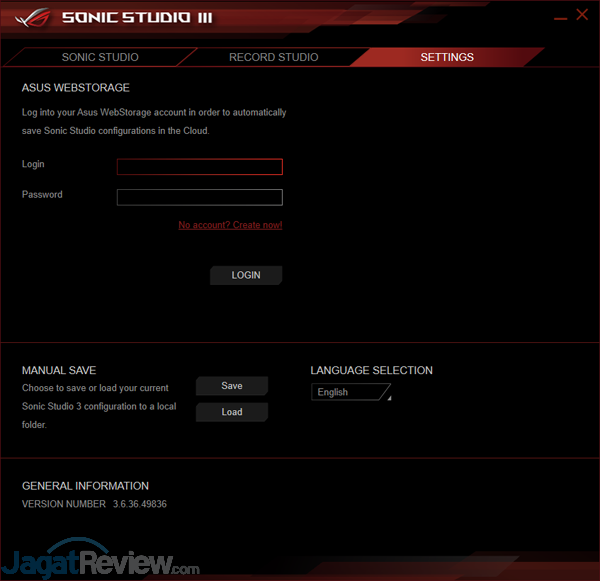This screenshot has width=600, height=581.
Task: Expand the English language dropdown
Action: pos(351,392)
